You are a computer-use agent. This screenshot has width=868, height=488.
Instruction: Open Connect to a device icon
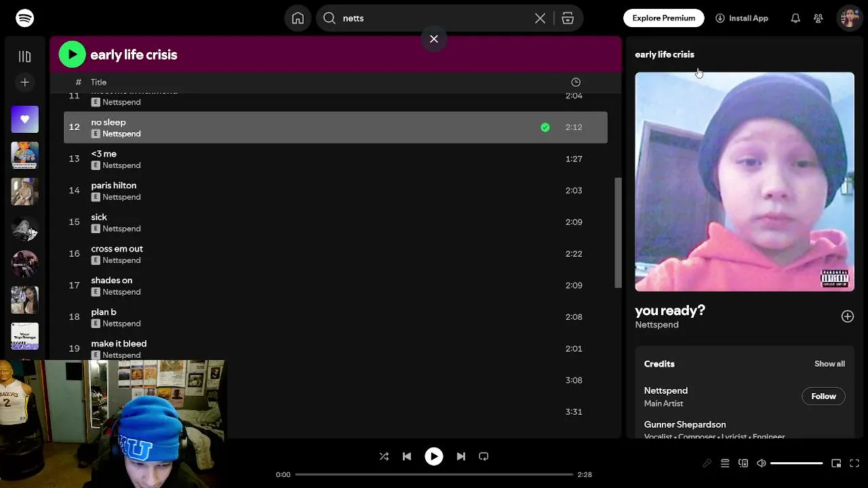coord(743,464)
